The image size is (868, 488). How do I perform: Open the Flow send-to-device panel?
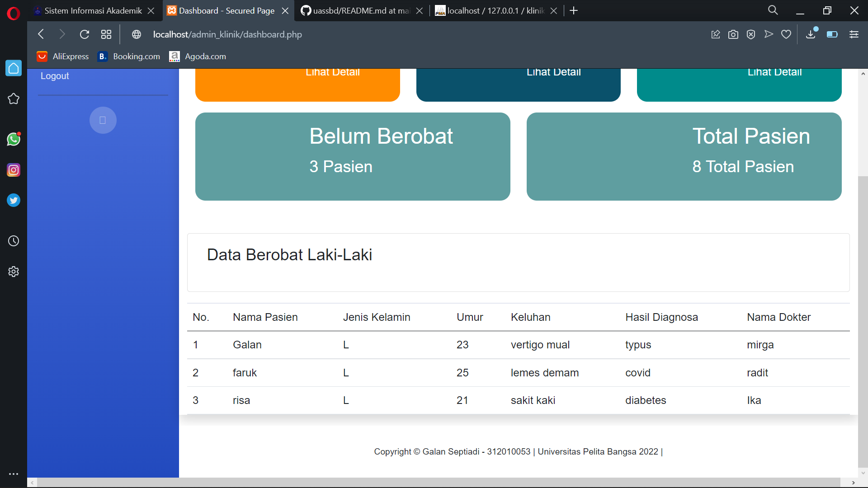[769, 34]
